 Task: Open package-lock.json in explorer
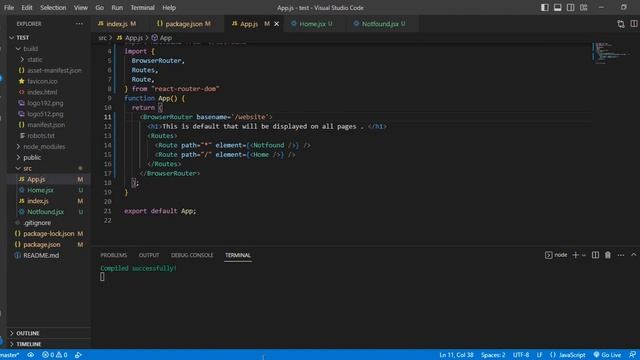pyautogui.click(x=49, y=233)
